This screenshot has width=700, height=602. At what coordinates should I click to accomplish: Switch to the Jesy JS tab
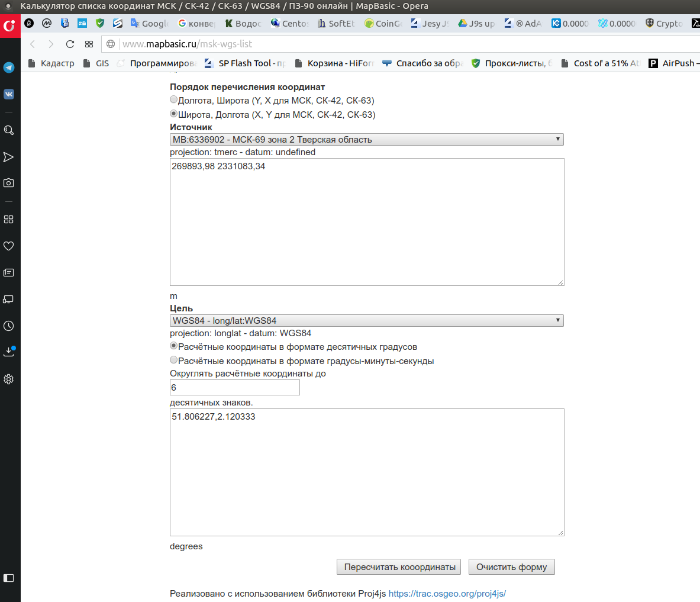coord(430,23)
